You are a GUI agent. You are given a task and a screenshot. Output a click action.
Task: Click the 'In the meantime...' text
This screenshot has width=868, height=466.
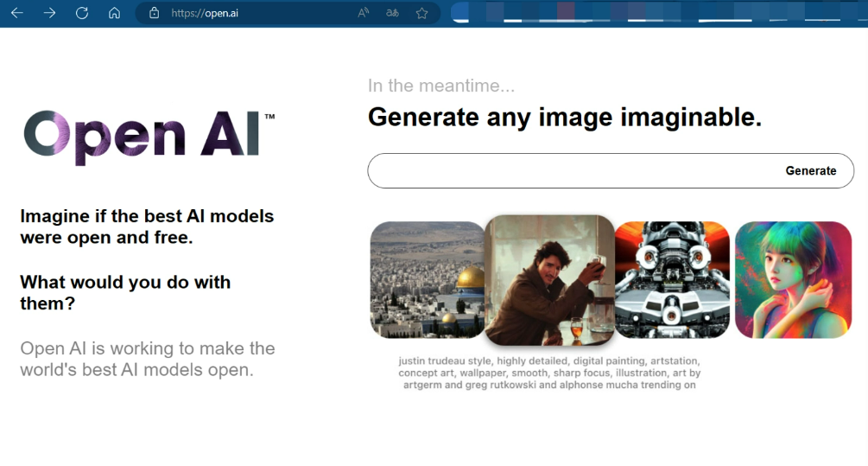point(441,86)
